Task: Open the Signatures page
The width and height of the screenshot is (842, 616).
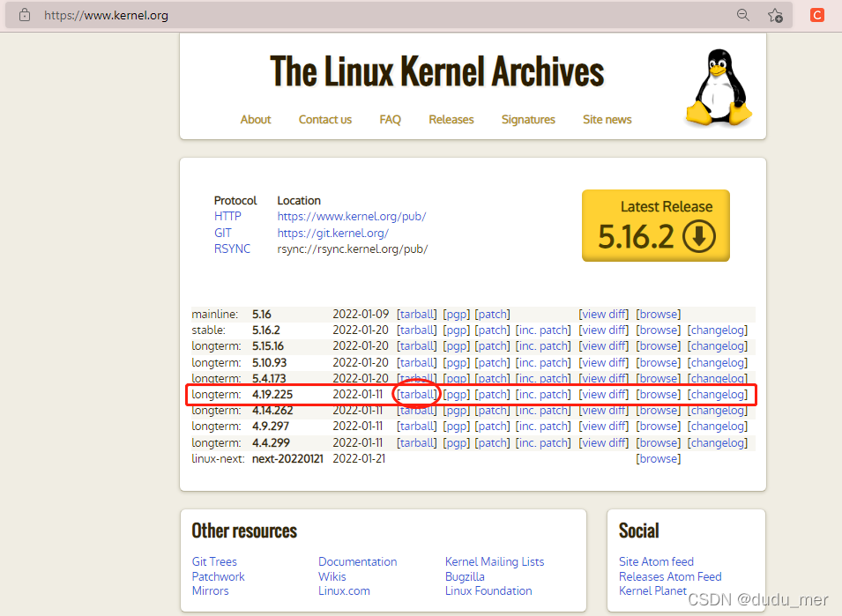Action: (528, 120)
